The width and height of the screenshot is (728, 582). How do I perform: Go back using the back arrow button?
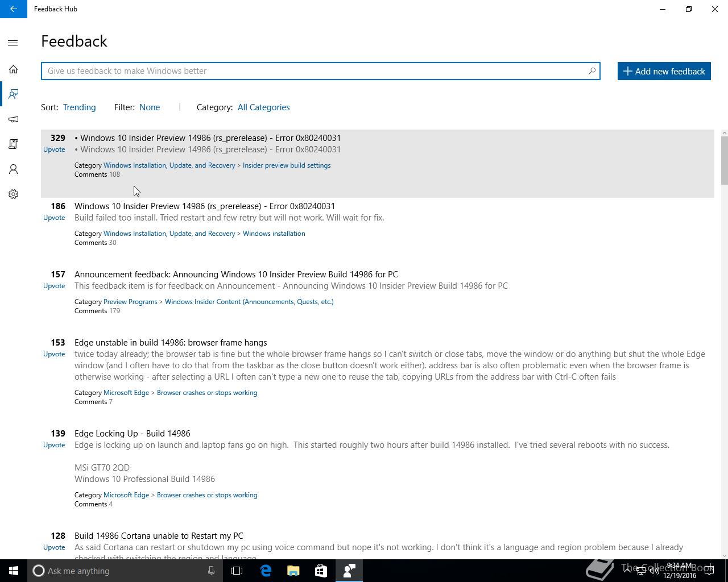click(x=13, y=9)
